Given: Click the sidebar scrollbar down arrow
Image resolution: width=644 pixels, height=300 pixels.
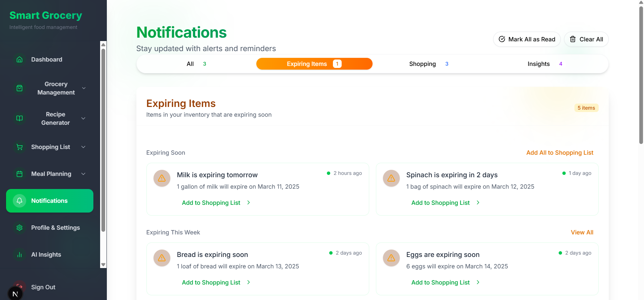Looking at the screenshot, I should [103, 265].
